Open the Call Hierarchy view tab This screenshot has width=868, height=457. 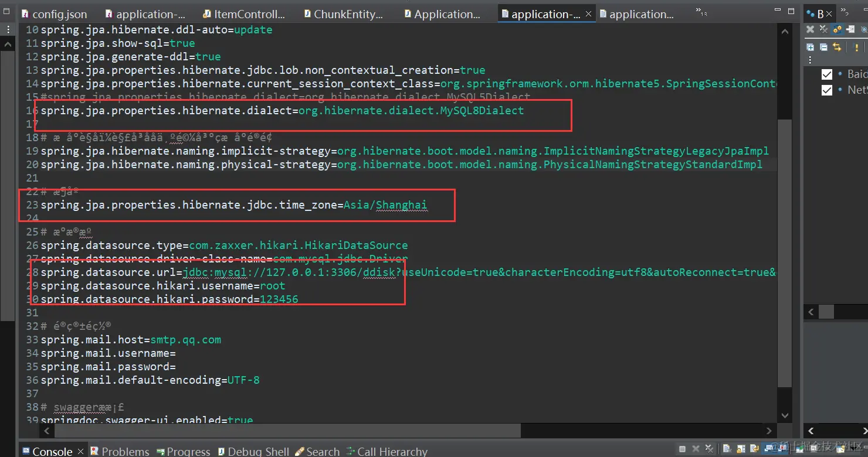point(387,451)
